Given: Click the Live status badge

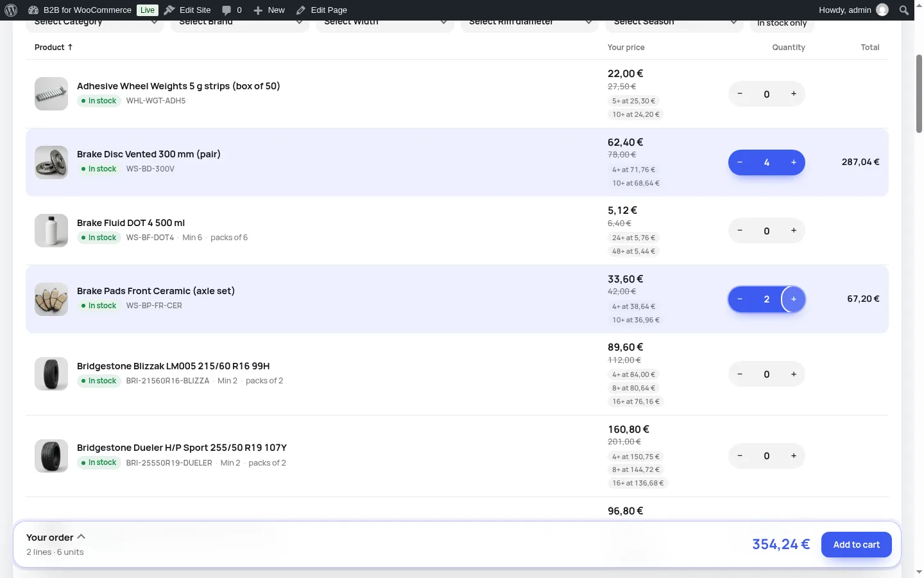Looking at the screenshot, I should point(148,10).
